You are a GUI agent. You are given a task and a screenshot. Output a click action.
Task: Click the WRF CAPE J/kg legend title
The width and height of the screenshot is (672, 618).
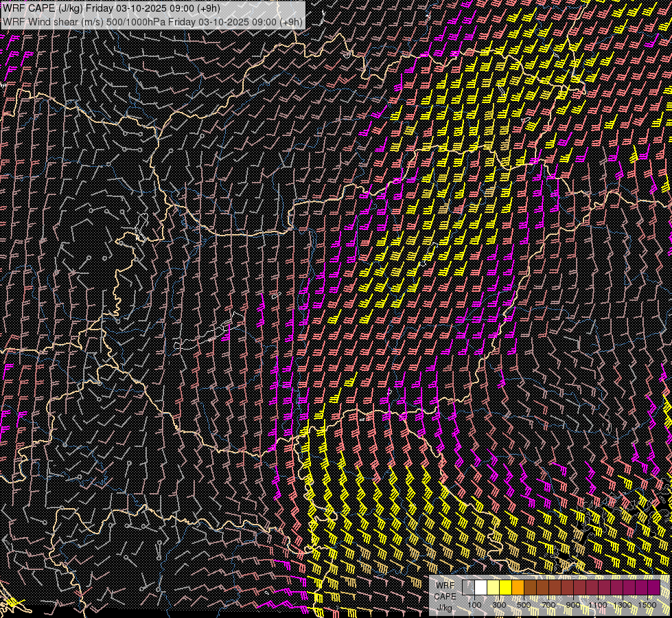(x=445, y=596)
